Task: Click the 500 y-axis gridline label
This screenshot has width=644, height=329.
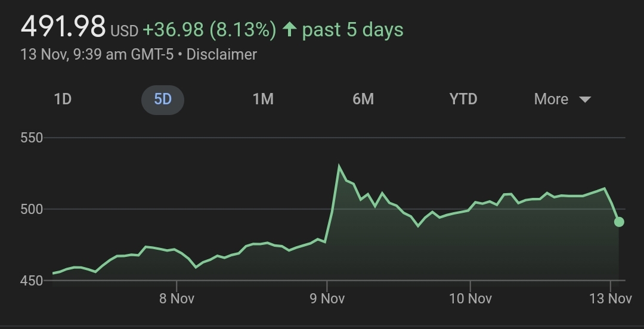Action: point(32,209)
